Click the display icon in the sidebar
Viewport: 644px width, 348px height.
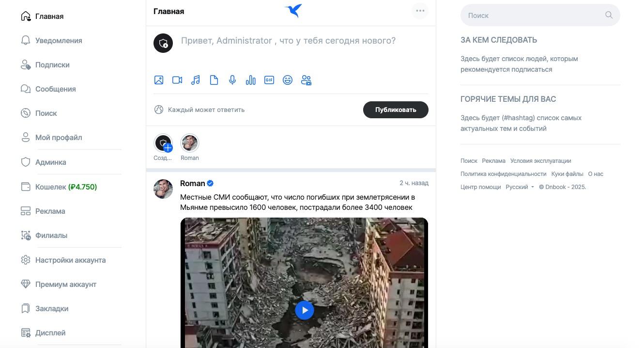[x=26, y=332]
